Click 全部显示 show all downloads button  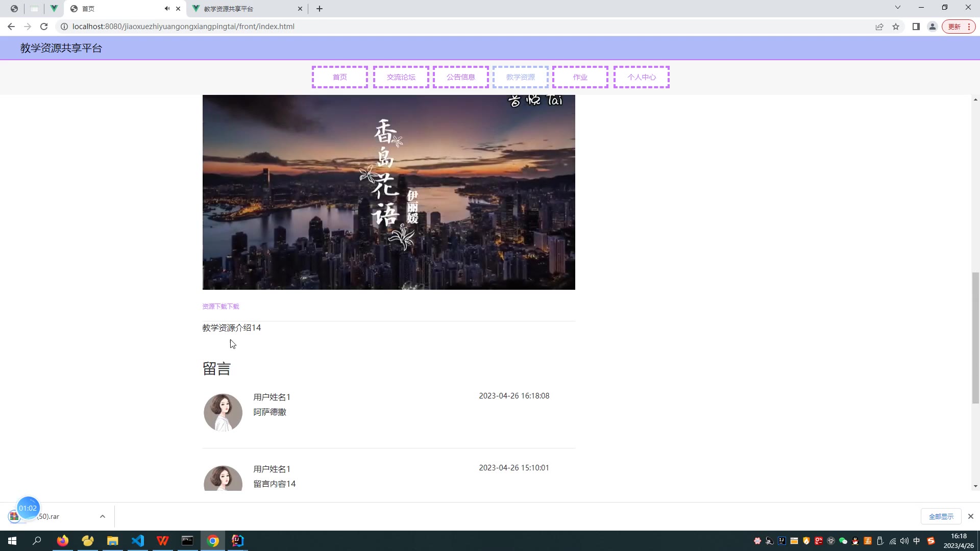[x=941, y=516]
